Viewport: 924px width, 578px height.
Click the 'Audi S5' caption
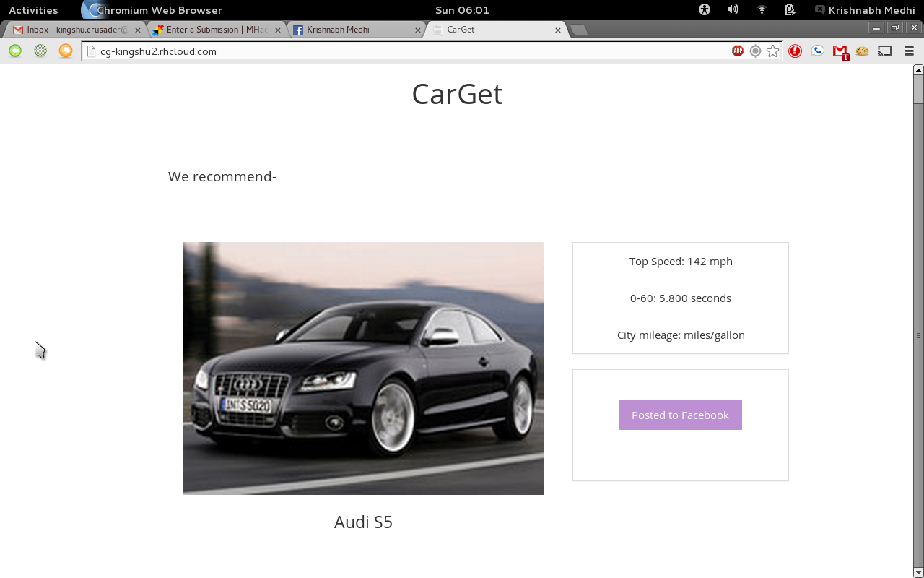[363, 522]
